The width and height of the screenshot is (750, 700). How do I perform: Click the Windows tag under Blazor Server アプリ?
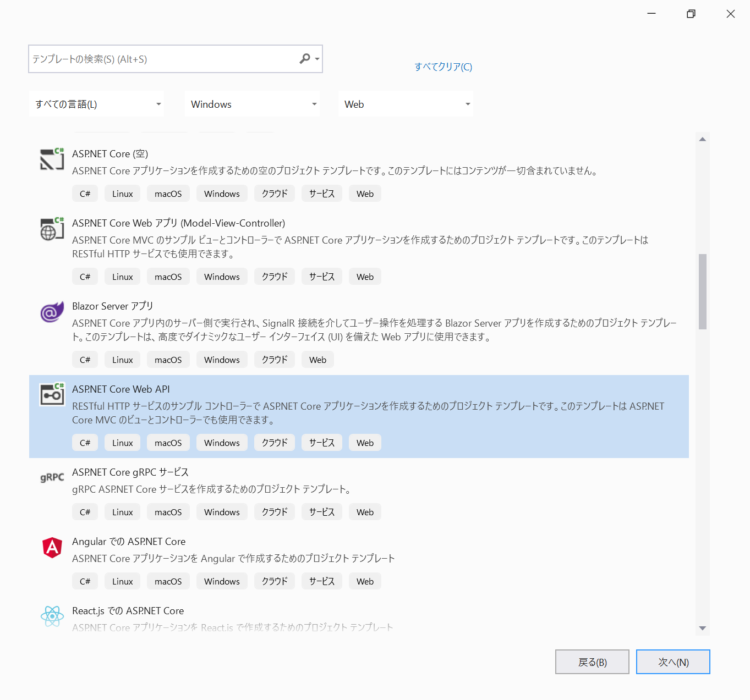tap(222, 360)
